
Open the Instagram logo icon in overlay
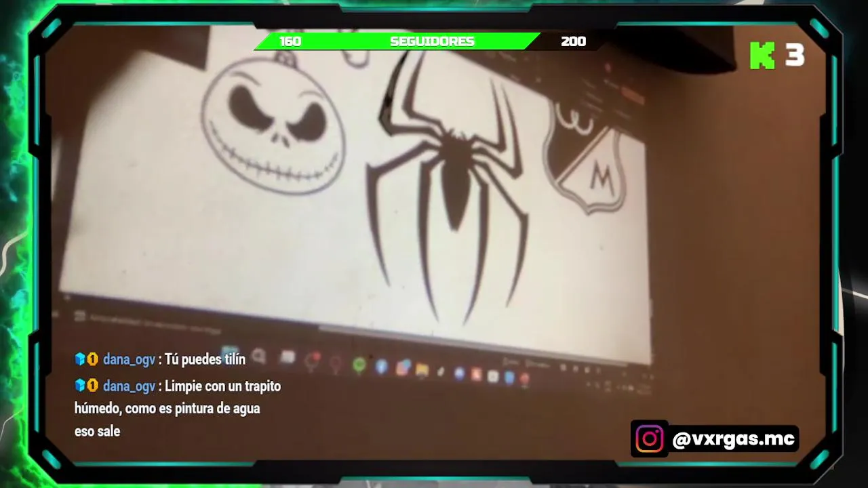pyautogui.click(x=649, y=439)
